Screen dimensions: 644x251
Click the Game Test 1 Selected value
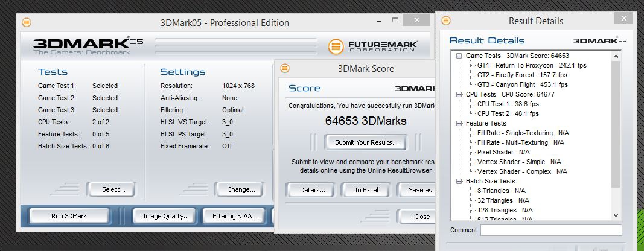tap(105, 86)
